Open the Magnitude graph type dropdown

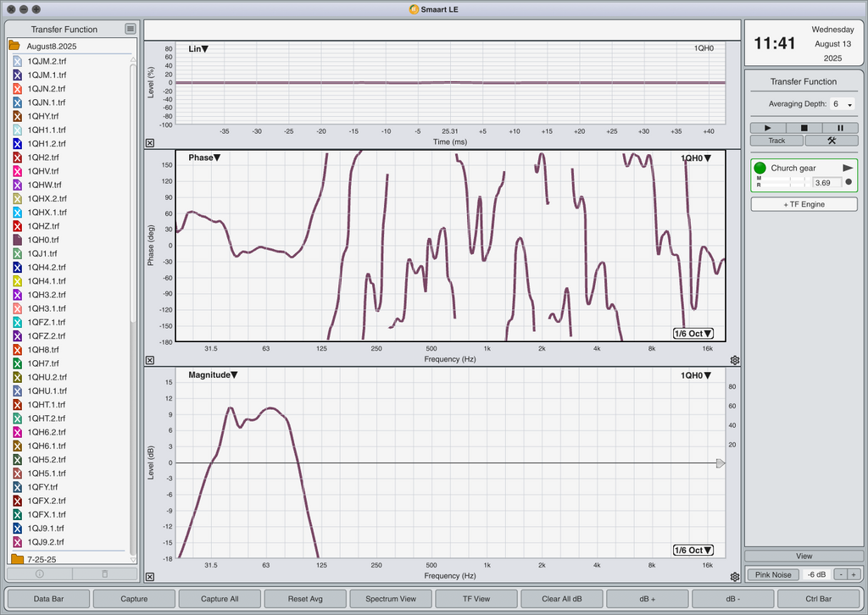point(213,375)
